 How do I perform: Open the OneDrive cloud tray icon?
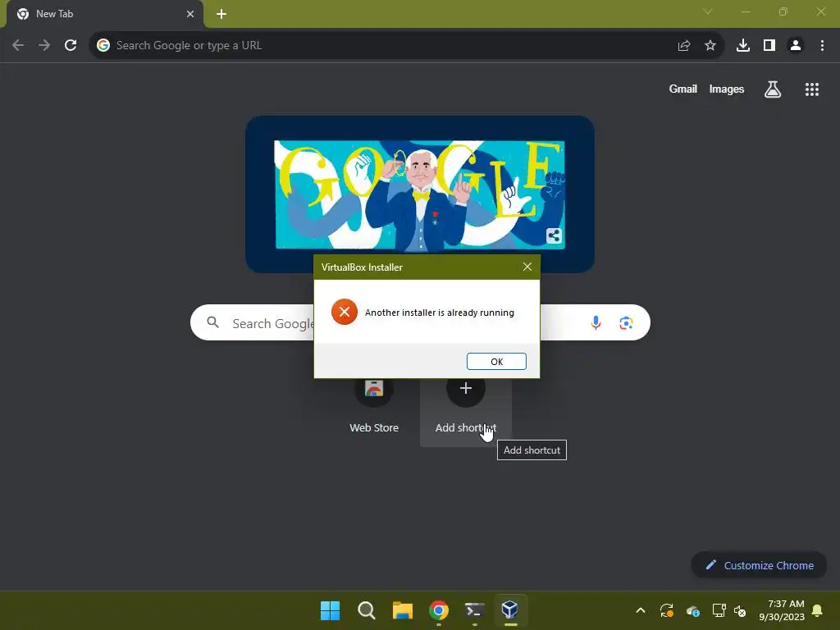point(692,610)
